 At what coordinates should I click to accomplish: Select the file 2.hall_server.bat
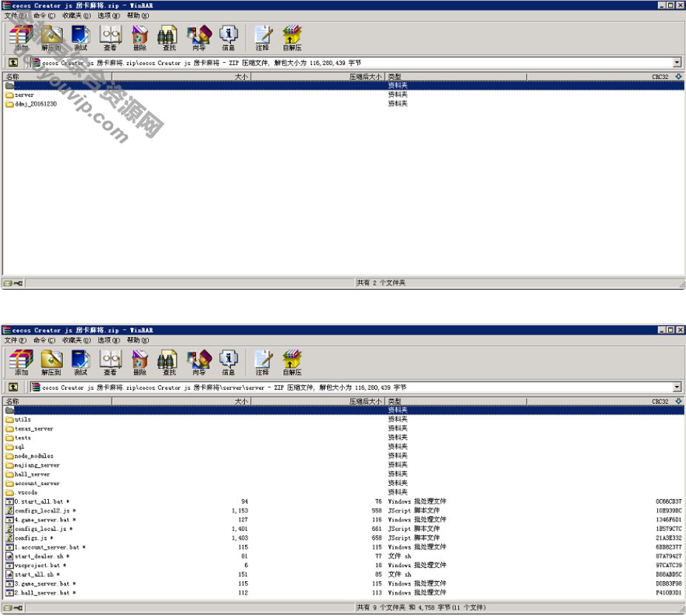41,593
